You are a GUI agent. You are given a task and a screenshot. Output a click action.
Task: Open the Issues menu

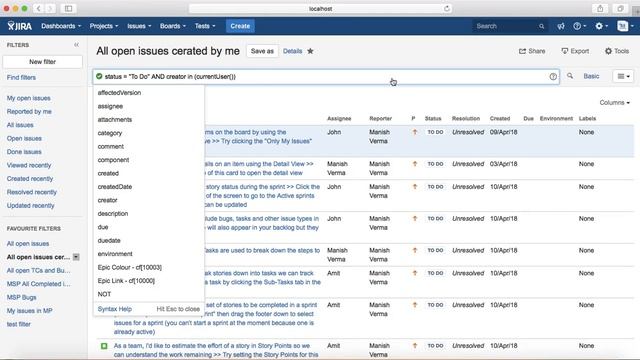tap(139, 26)
